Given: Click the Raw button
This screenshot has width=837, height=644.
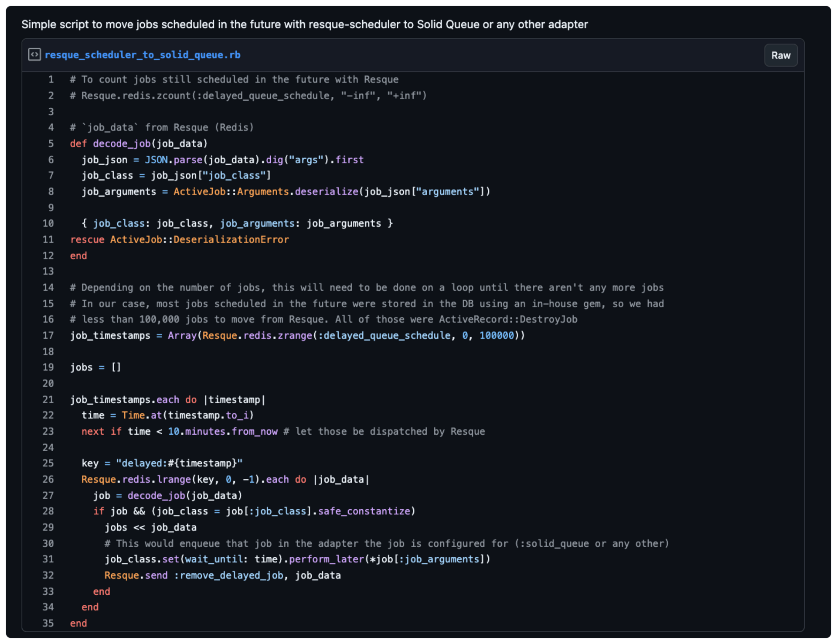Looking at the screenshot, I should tap(781, 55).
